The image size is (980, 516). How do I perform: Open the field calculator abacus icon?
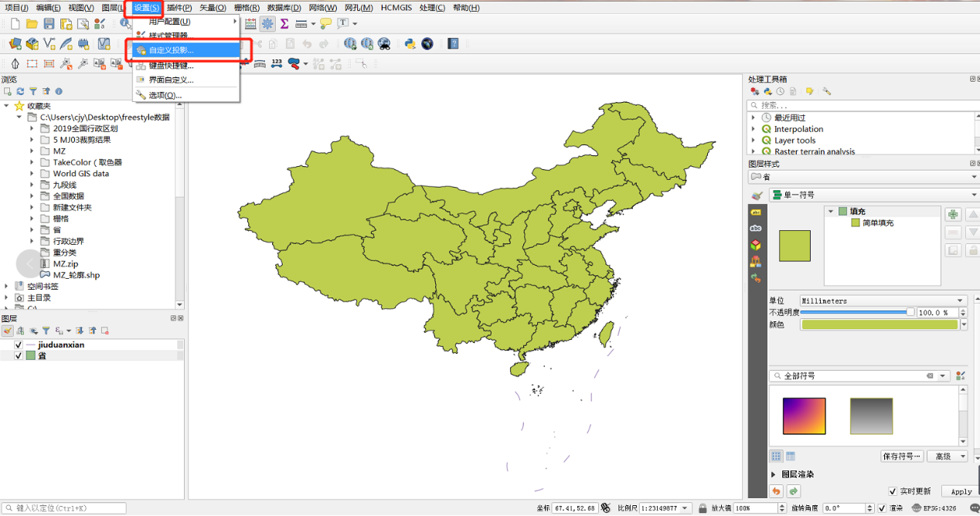pos(250,24)
